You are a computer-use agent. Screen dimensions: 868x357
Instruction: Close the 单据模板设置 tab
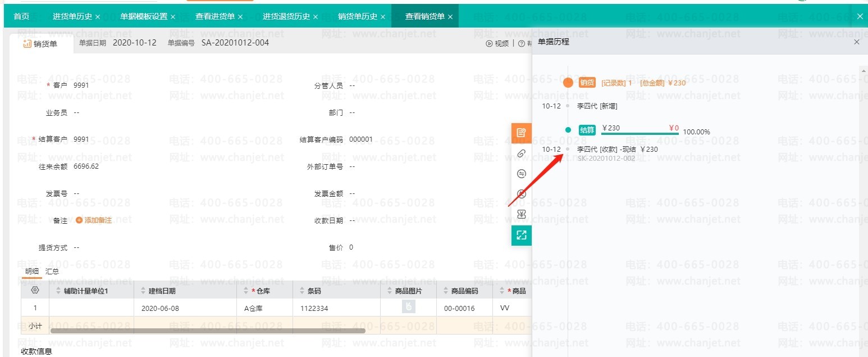tap(173, 17)
